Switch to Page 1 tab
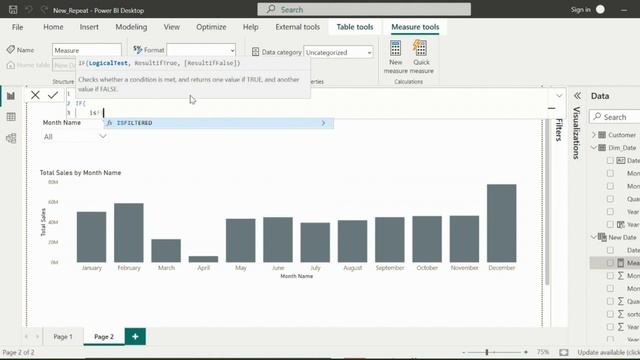Screen dimensions: 640x360 tap(63, 337)
